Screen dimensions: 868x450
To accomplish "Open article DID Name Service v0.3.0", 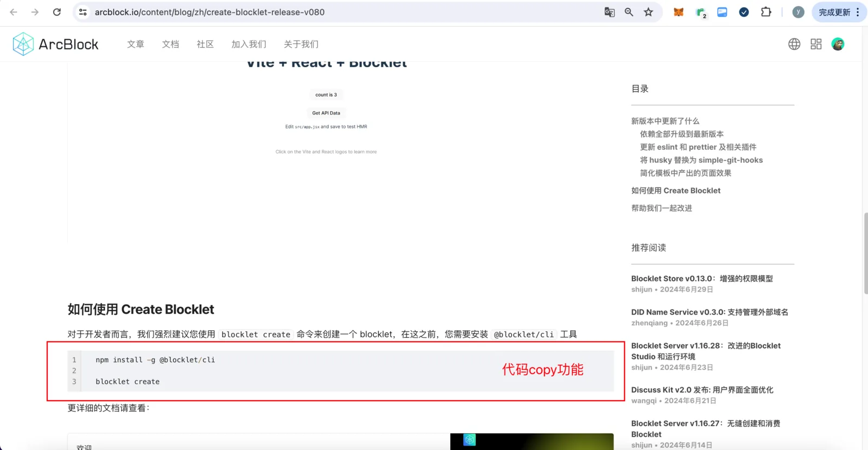I will (710, 312).
